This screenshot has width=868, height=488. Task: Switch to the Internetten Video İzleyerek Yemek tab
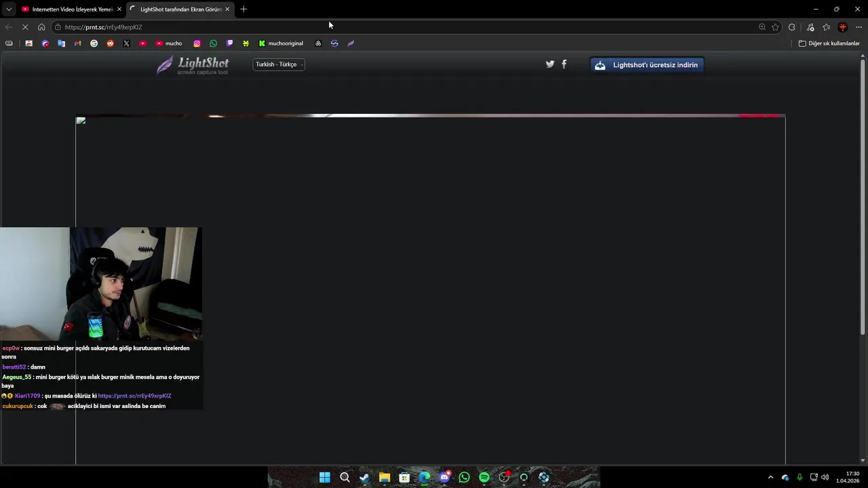click(71, 9)
